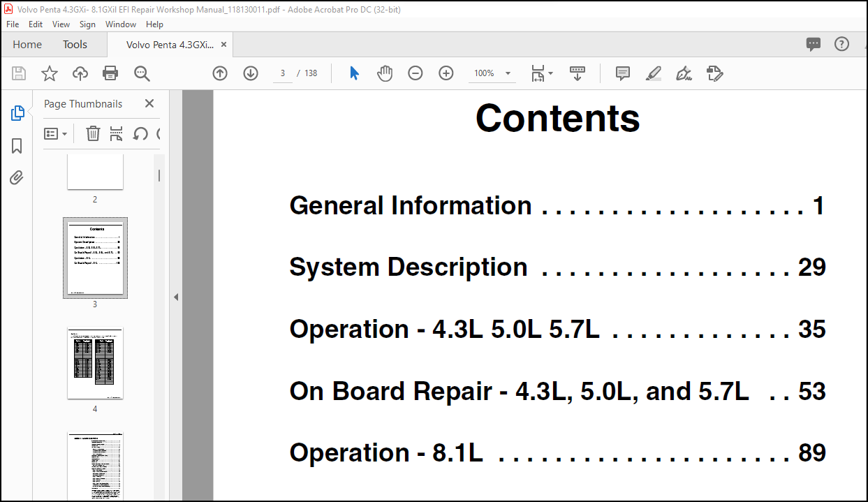The width and height of the screenshot is (868, 502).
Task: Click the scrolling mode keyboard icon
Action: (578, 73)
